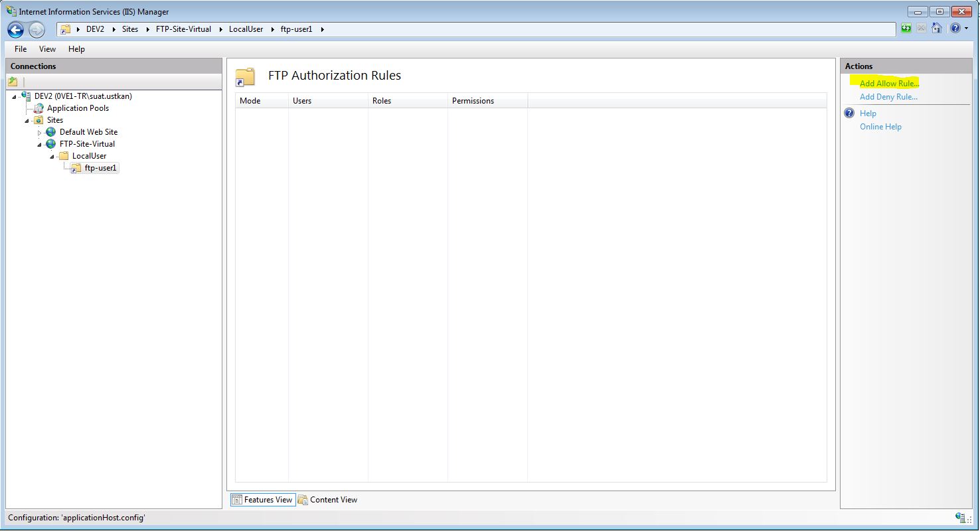This screenshot has height=531, width=980.
Task: Open the File menu
Action: (21, 49)
